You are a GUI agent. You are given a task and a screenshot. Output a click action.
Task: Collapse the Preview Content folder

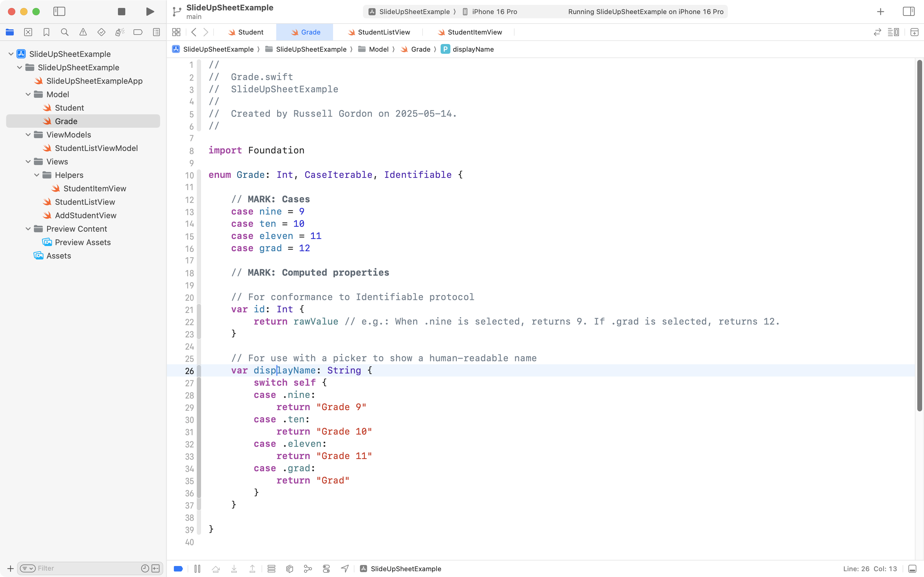[28, 229]
